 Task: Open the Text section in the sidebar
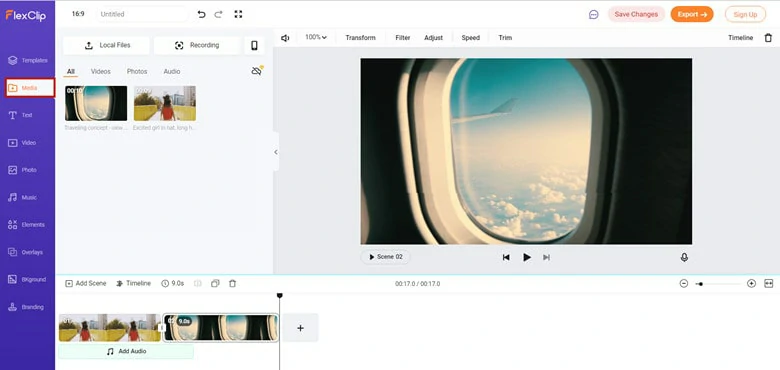27,115
